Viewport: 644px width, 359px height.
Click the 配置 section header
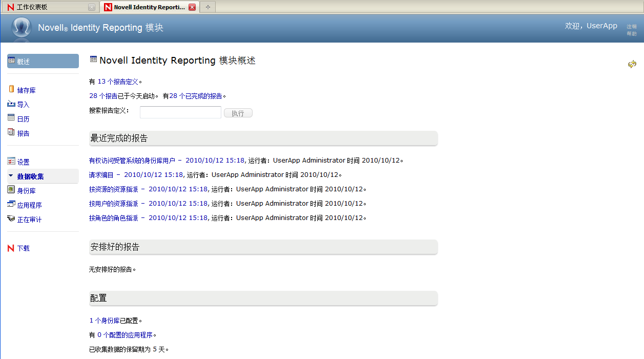263,298
